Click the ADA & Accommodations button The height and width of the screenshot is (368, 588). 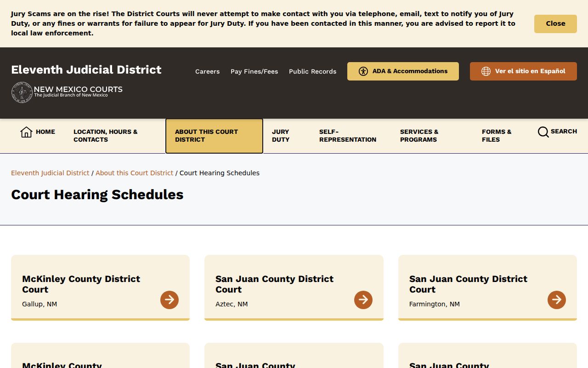(x=403, y=71)
